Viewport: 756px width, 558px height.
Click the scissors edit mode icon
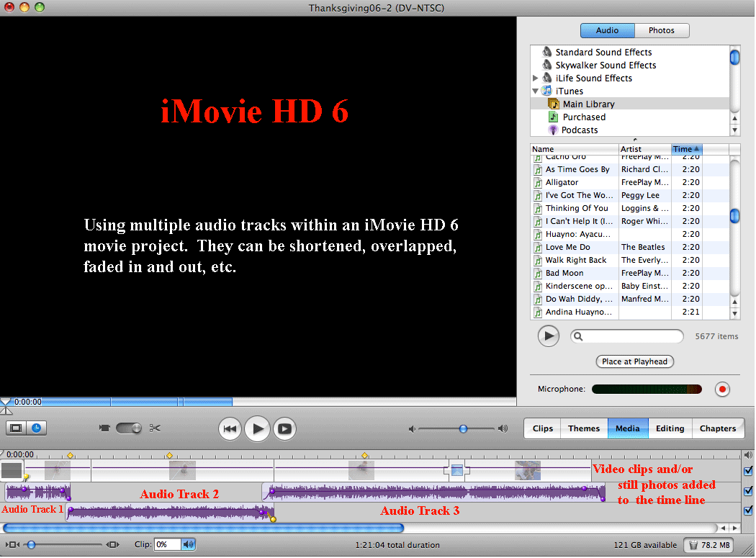(155, 428)
